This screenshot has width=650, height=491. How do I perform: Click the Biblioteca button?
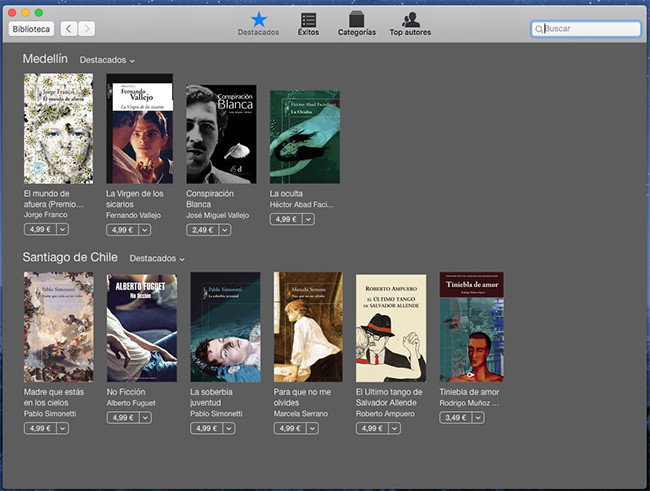pyautogui.click(x=31, y=29)
